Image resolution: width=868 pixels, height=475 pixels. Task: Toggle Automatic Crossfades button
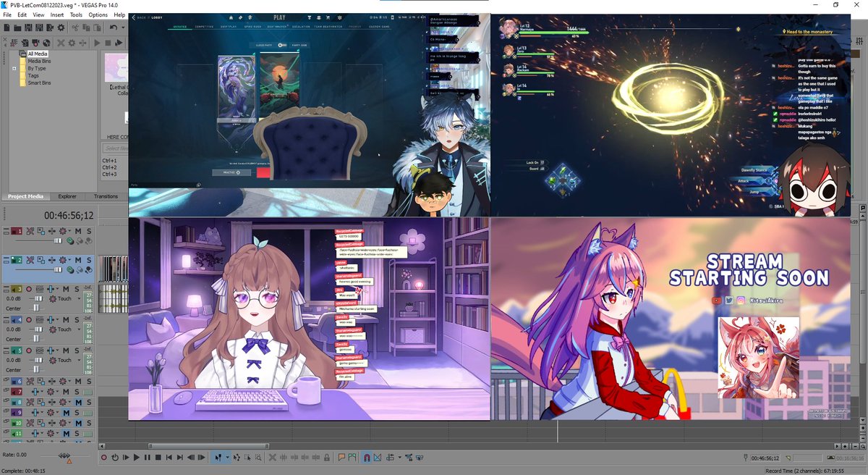[378, 458]
